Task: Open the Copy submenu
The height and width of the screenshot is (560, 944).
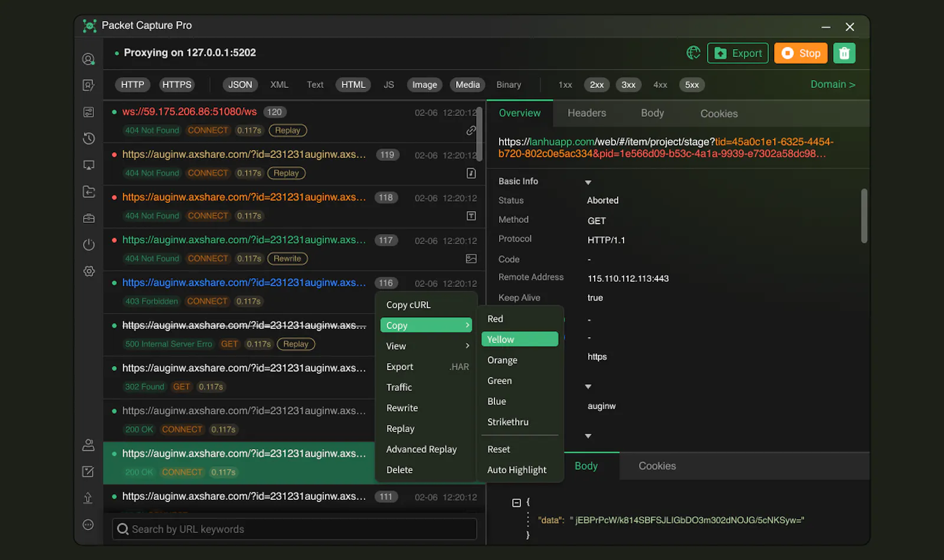Action: tap(426, 325)
